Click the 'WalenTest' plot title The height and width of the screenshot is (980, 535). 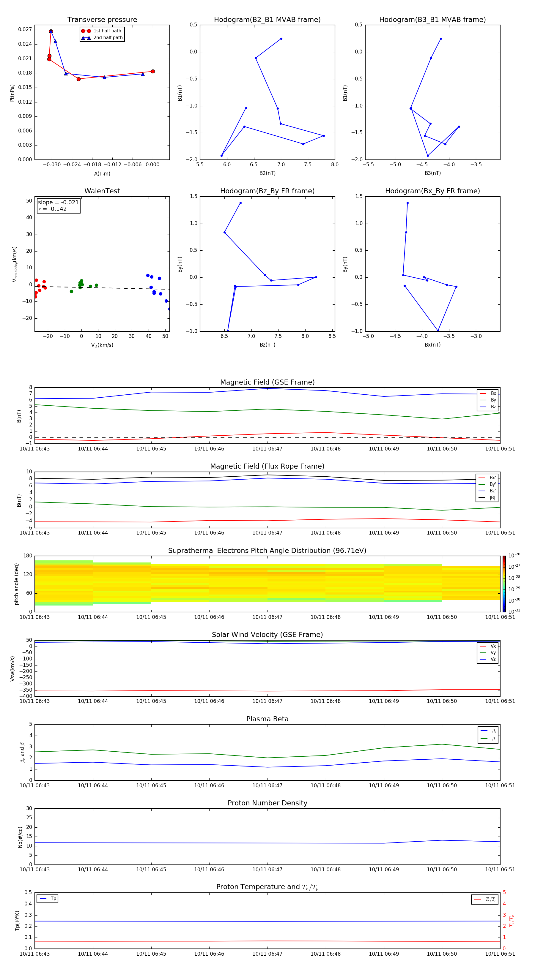click(x=102, y=191)
